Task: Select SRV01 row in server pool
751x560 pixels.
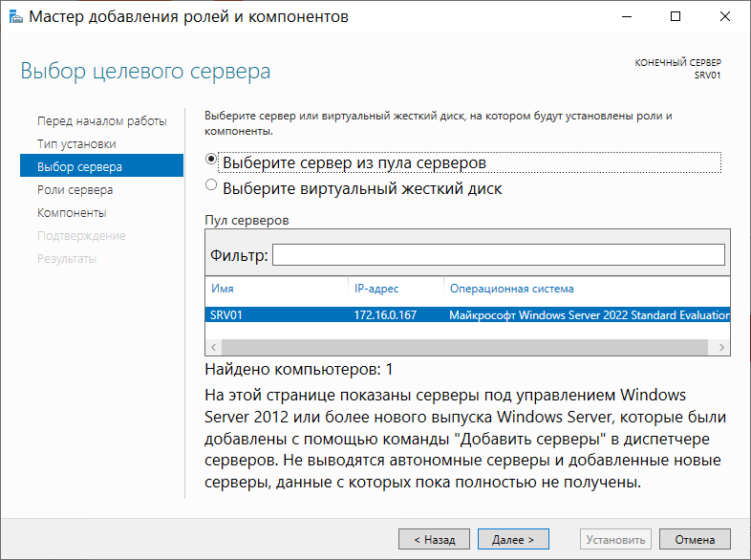Action: coord(467,314)
